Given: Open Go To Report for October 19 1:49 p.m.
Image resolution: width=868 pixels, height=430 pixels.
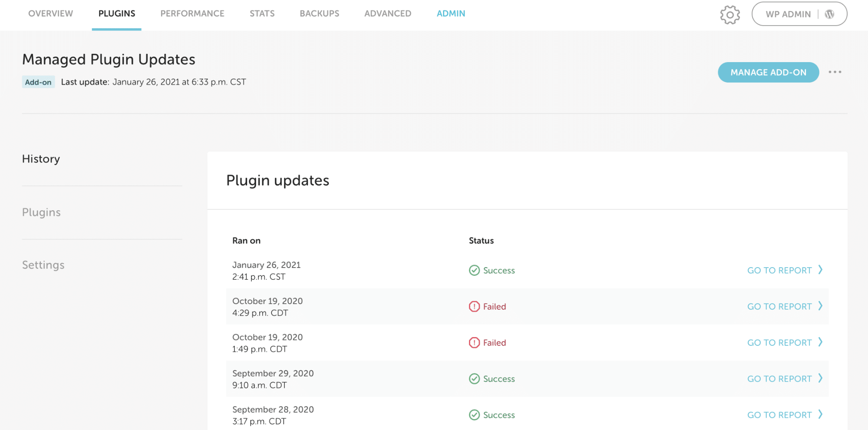Looking at the screenshot, I should point(779,343).
